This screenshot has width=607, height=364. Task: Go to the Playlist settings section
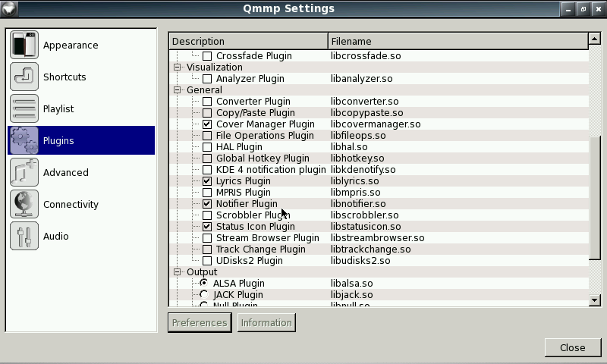[81, 108]
